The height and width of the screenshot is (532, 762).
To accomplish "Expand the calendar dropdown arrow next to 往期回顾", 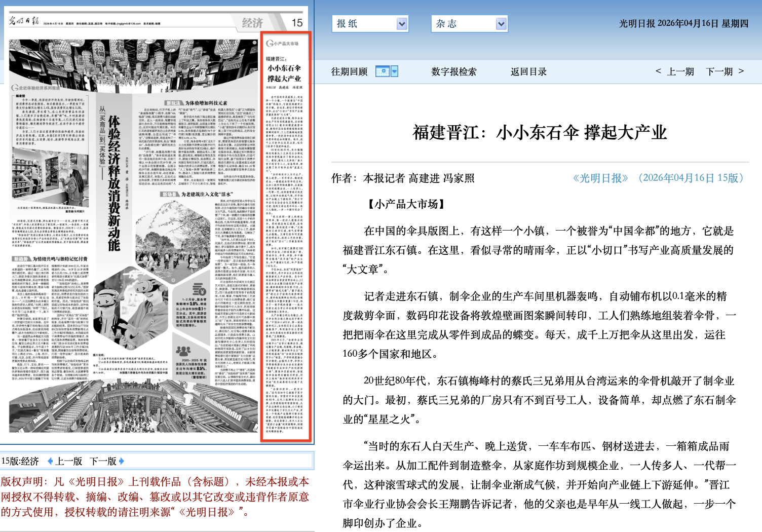I will click(395, 71).
